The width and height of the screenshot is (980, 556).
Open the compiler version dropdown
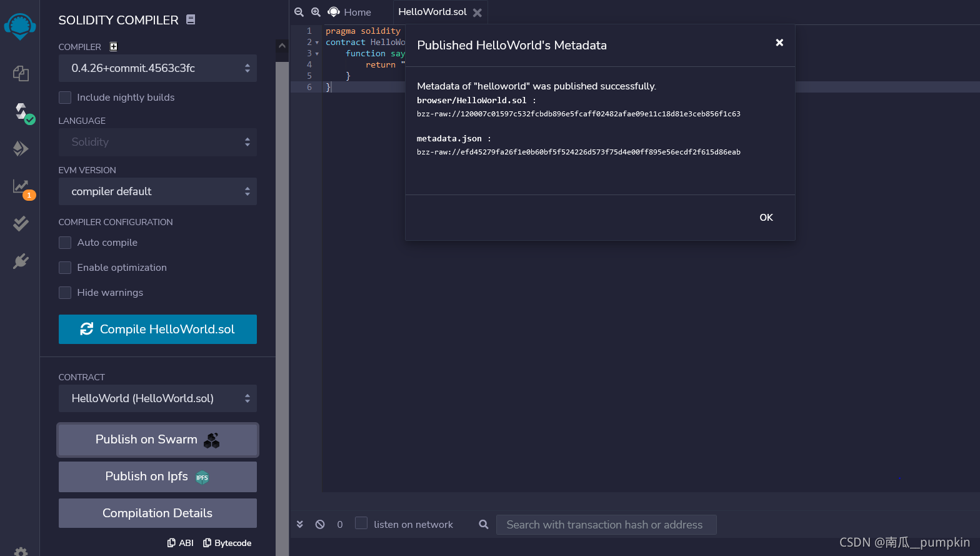coord(157,68)
